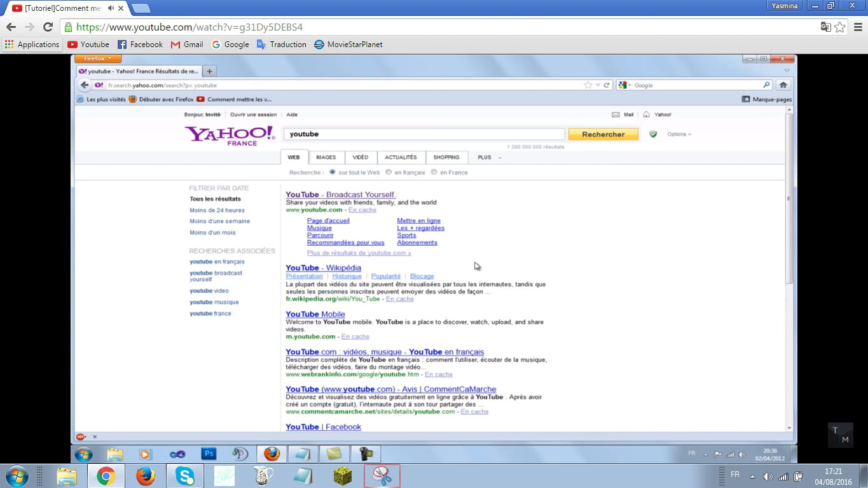This screenshot has width=868, height=488.
Task: Click the Snipping Tool taskbar icon
Action: (382, 477)
